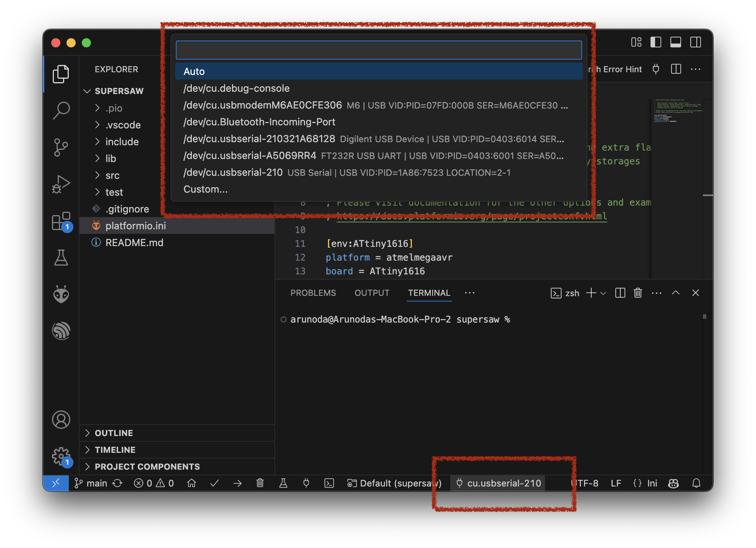Select /dev/cu.usbserial-A5069RR4 FT232R port
This screenshot has height=548, width=756.
(379, 156)
